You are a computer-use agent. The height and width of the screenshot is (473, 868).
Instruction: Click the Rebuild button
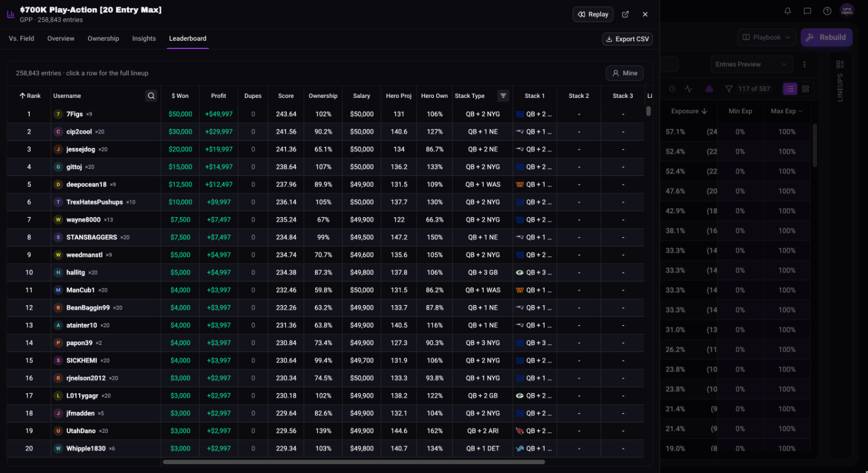827,37
